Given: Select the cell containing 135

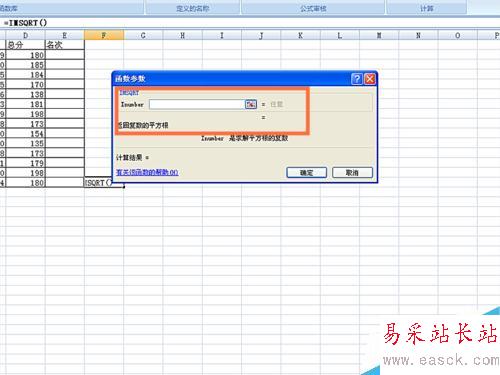Looking at the screenshot, I should pyautogui.click(x=25, y=143).
